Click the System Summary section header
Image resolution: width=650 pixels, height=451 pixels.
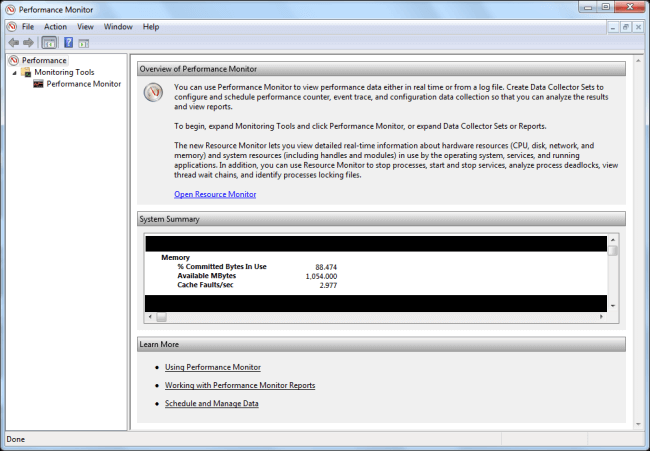[381, 219]
